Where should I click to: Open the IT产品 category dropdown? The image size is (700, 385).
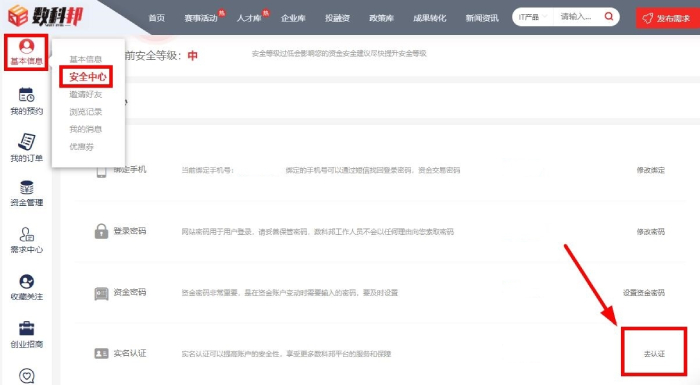pyautogui.click(x=533, y=17)
